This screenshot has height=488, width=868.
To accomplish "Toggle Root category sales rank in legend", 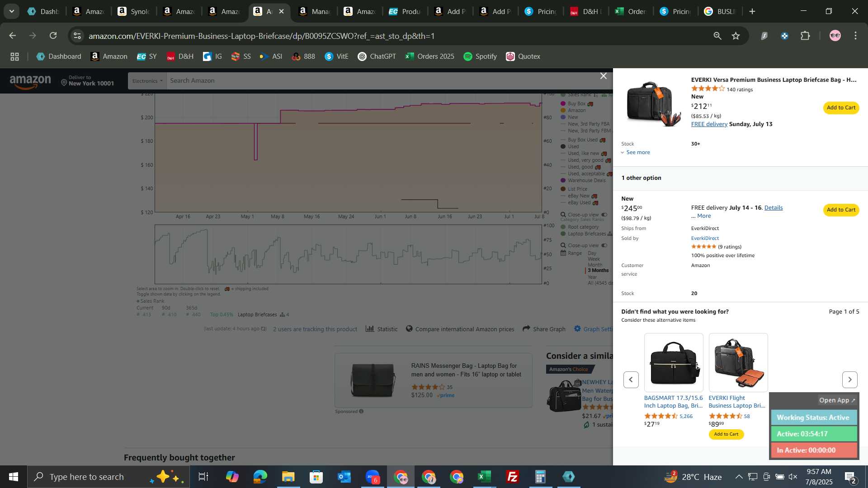I will tap(580, 227).
